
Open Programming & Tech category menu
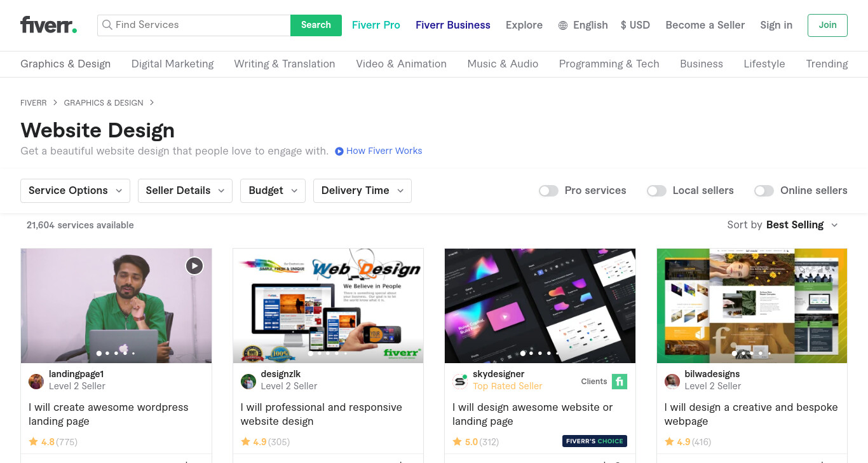(609, 64)
